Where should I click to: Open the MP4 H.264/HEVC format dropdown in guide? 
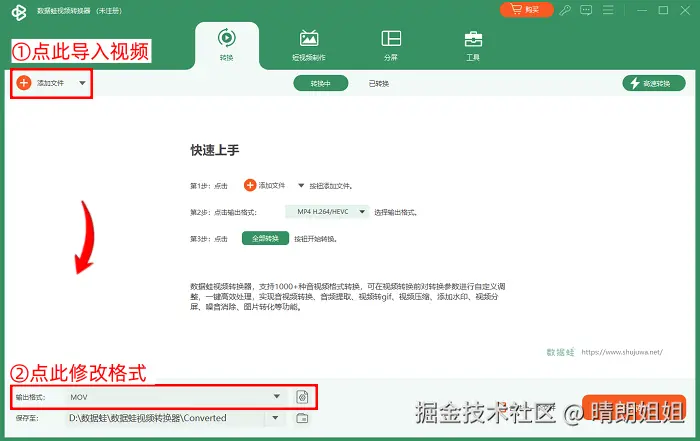tap(327, 212)
